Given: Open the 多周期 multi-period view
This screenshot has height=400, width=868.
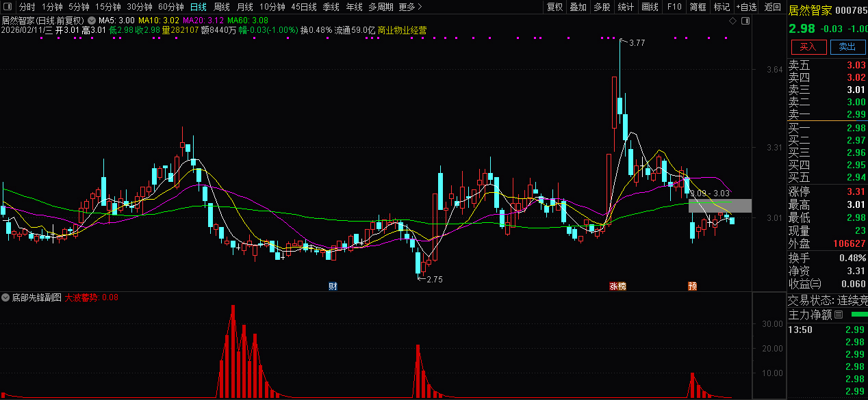Looking at the screenshot, I should coord(381,7).
